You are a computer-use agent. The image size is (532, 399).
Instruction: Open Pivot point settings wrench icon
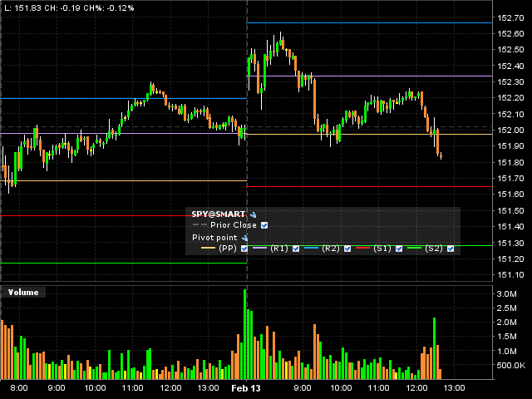pyautogui.click(x=245, y=237)
